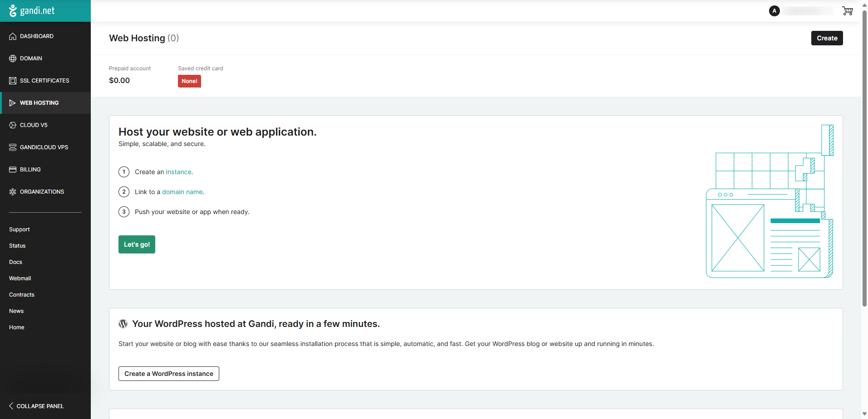Click the $0.00 prepaid account balance

(119, 80)
